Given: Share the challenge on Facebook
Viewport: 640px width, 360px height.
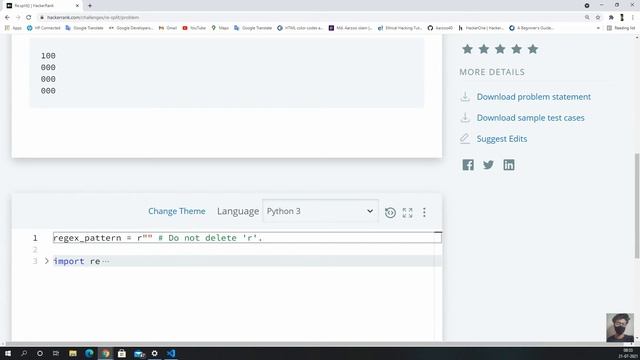Looking at the screenshot, I should click(468, 165).
